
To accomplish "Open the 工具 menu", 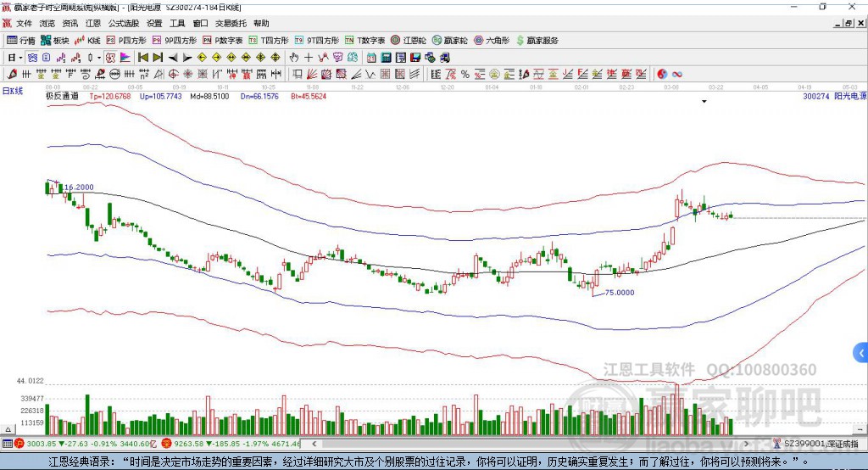I will (177, 23).
